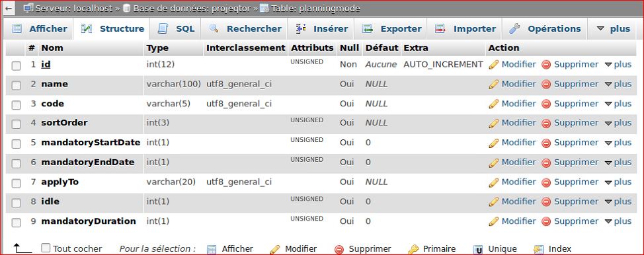Click Modifier link for applyTo column
The image size is (644, 255).
(518, 182)
